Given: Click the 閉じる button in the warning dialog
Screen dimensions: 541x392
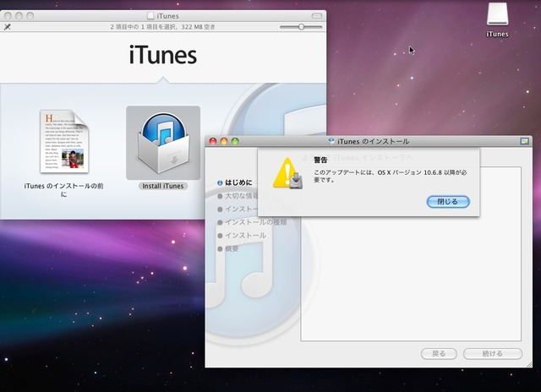Looking at the screenshot, I should pyautogui.click(x=448, y=202).
